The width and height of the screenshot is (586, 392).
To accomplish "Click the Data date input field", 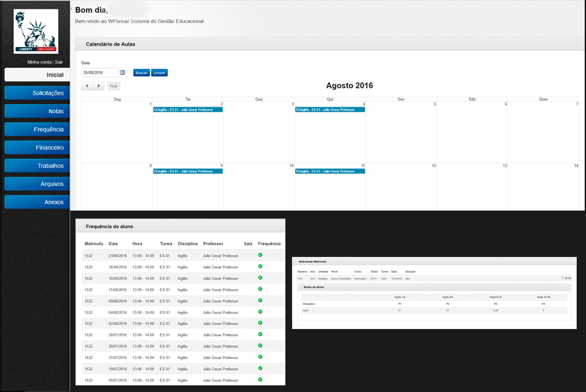I will pyautogui.click(x=99, y=73).
